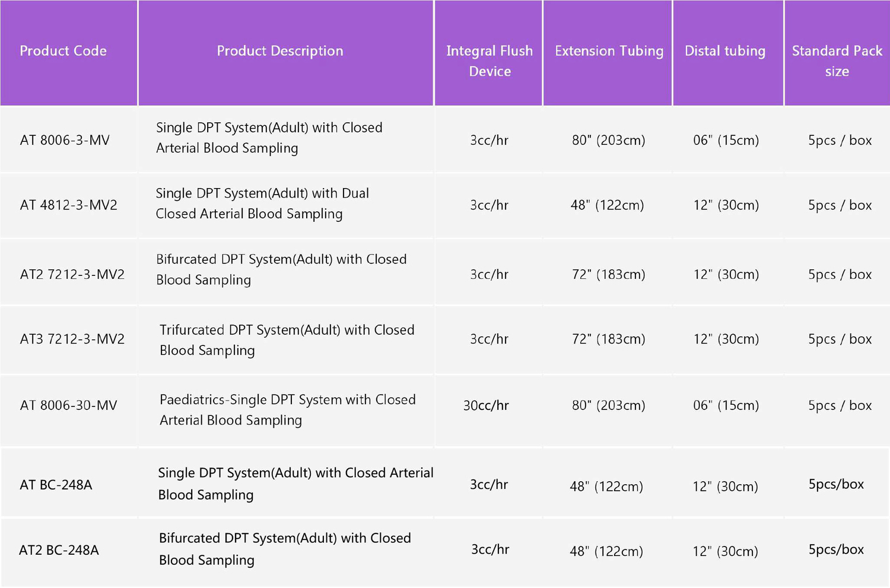Select the Product Code column header

[63, 51]
